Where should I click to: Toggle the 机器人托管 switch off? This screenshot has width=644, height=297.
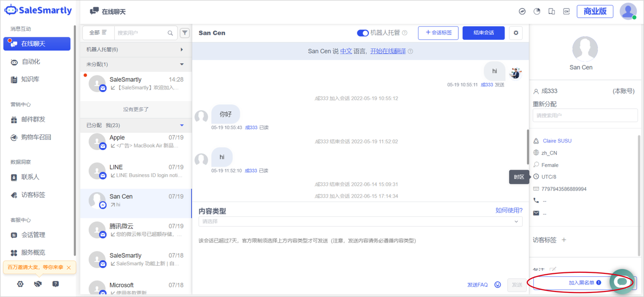(x=362, y=33)
